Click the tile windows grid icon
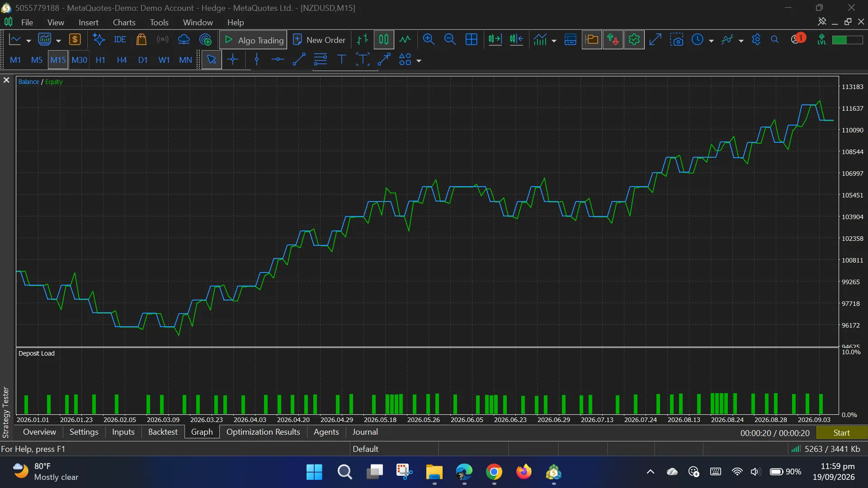The width and height of the screenshot is (868, 488). pos(471,40)
